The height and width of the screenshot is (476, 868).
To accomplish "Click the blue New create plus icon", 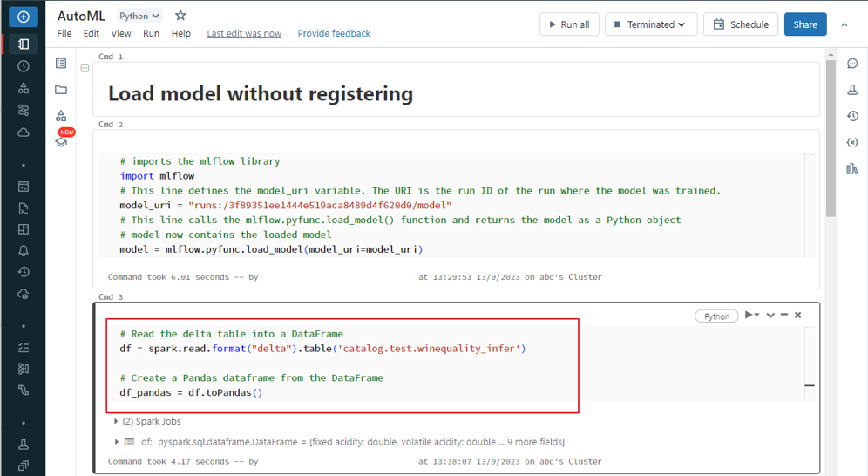I will click(x=24, y=17).
